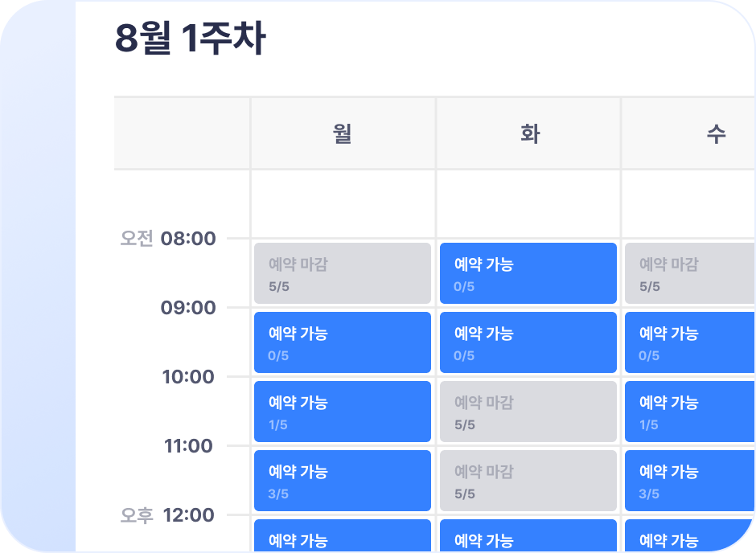The height and width of the screenshot is (553, 756).
Task: Click Tuesday 11:00 예약 마감 slot
Action: [528, 481]
